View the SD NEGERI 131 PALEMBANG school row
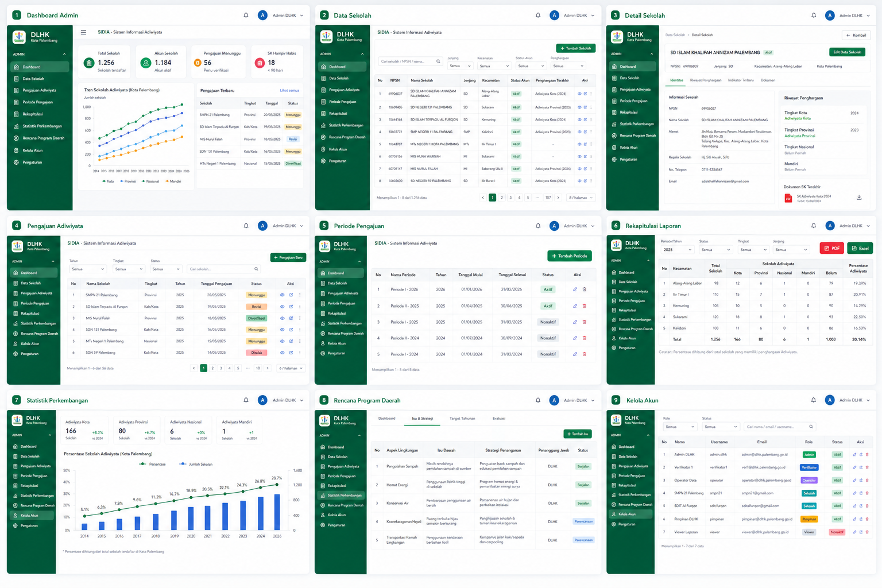Viewport: 882px width, 588px height. [579, 107]
